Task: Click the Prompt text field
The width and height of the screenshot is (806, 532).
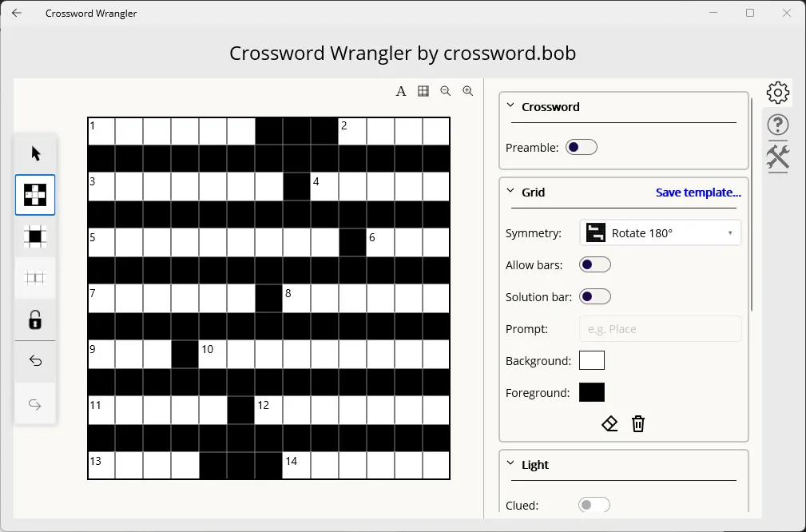Action: tap(660, 329)
